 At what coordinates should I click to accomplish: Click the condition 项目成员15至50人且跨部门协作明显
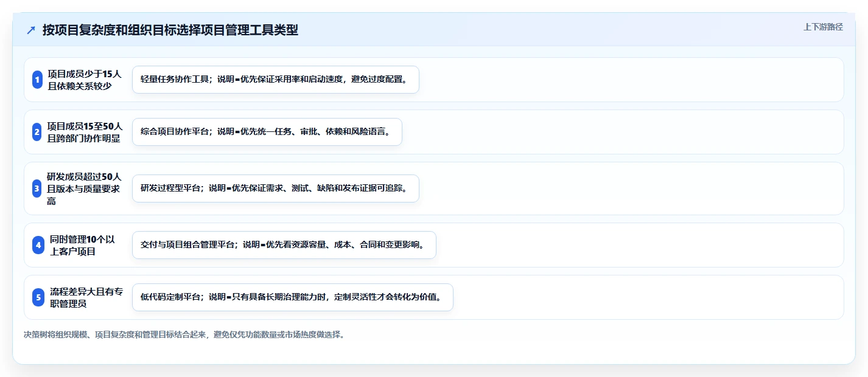point(85,132)
